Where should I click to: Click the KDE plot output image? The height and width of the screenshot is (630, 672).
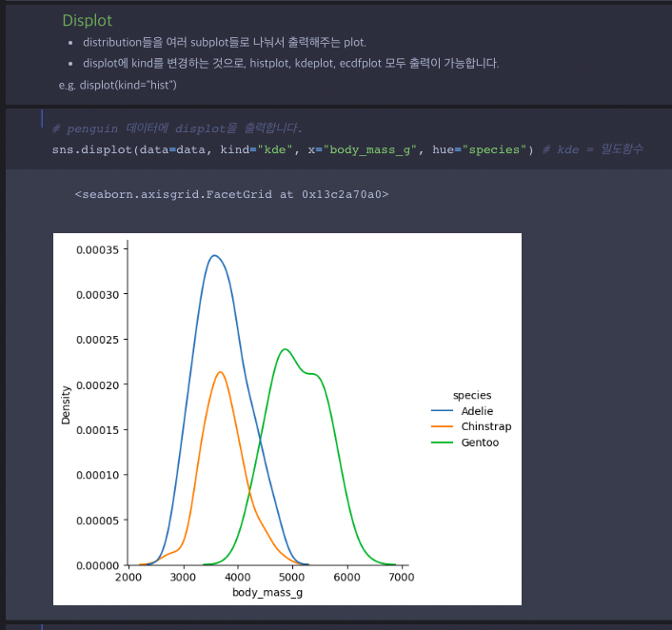[287, 419]
